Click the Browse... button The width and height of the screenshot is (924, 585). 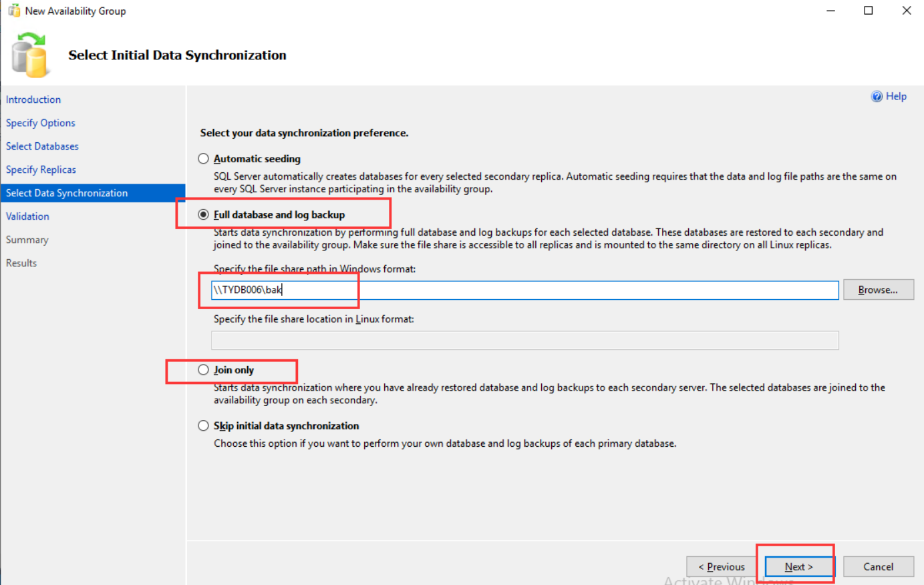tap(878, 290)
